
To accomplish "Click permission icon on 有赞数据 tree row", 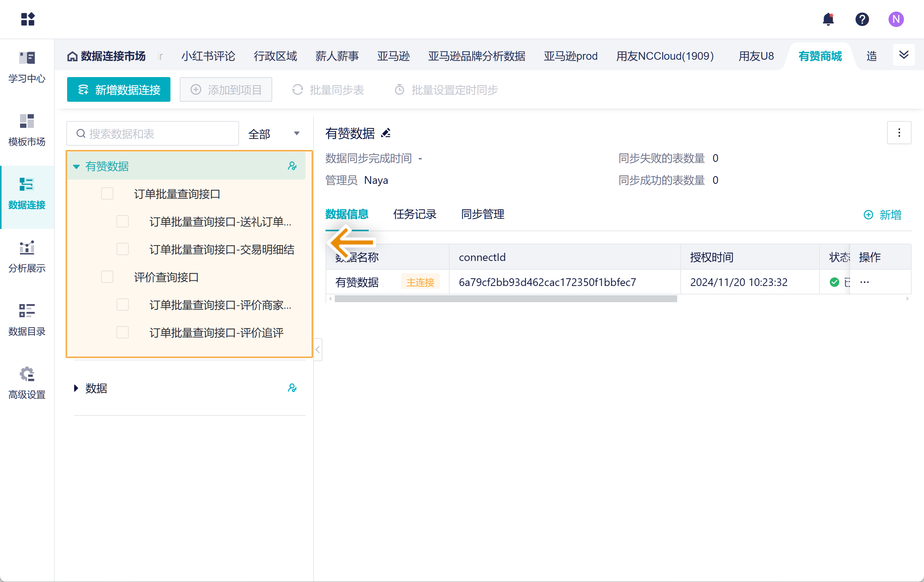I will tap(292, 166).
